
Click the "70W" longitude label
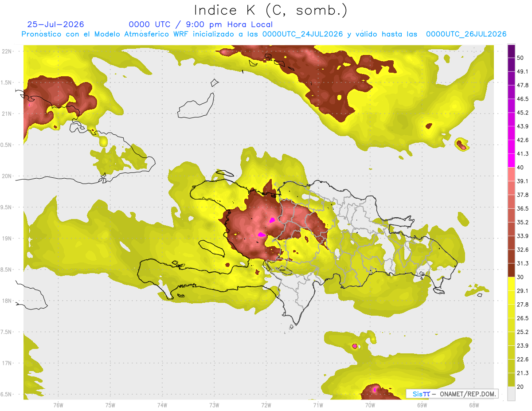(370, 405)
